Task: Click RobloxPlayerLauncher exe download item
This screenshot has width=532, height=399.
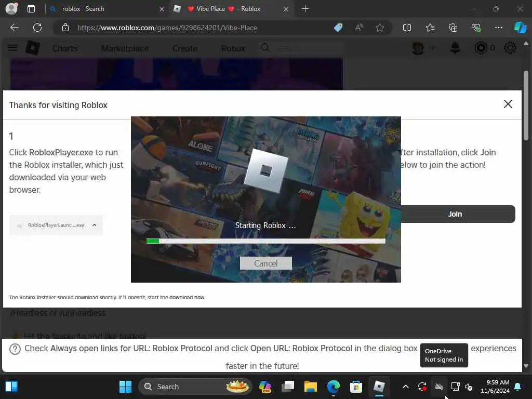Action: pyautogui.click(x=56, y=225)
